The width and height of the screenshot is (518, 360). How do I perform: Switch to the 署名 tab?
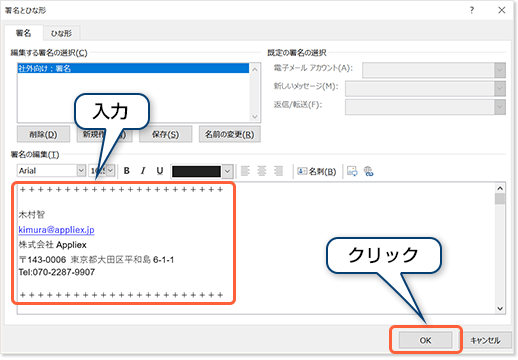[24, 33]
